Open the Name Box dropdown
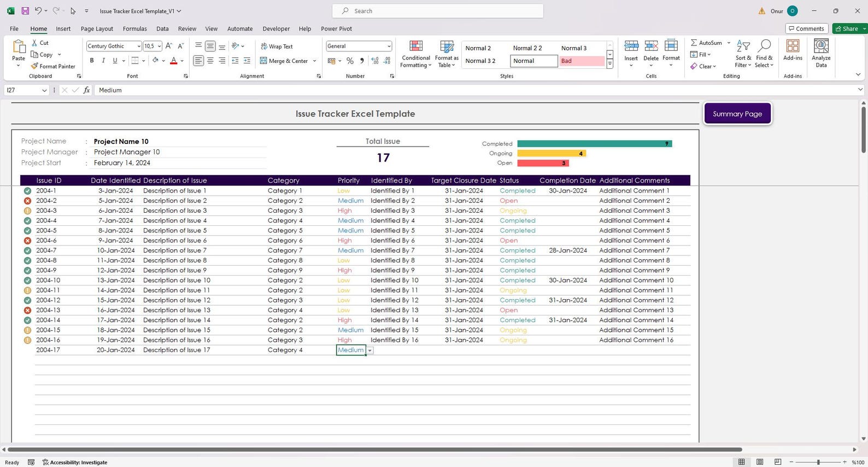The height and width of the screenshot is (467, 868). [x=44, y=90]
